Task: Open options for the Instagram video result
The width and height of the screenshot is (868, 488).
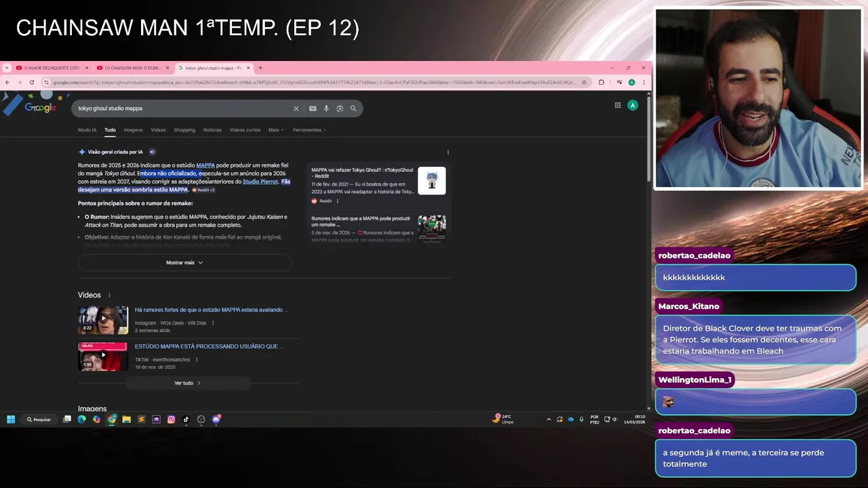Action: (x=213, y=323)
